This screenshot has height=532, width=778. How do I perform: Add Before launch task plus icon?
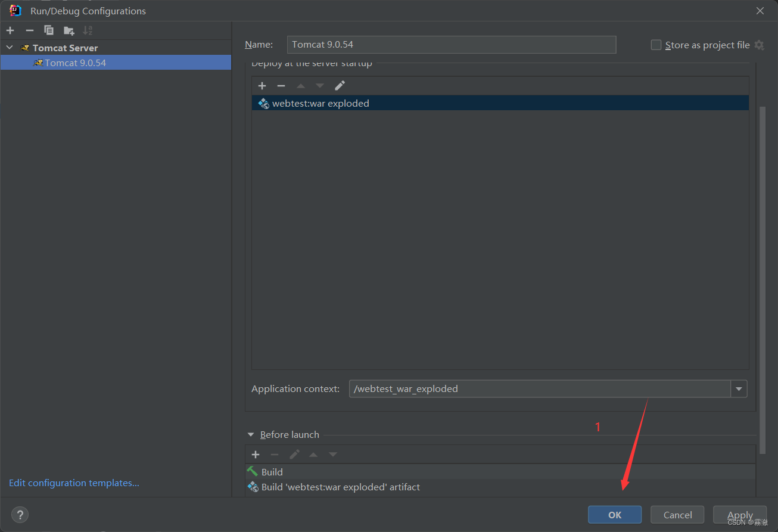(256, 455)
